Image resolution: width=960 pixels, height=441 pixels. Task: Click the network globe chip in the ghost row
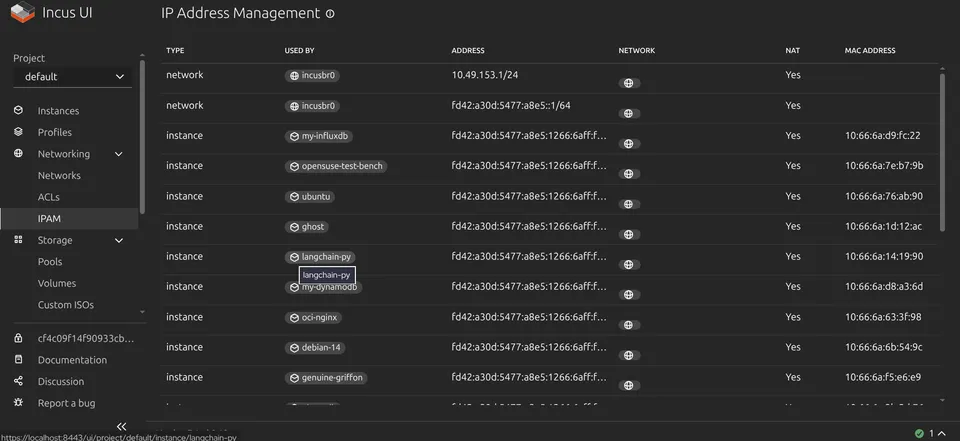(x=629, y=235)
